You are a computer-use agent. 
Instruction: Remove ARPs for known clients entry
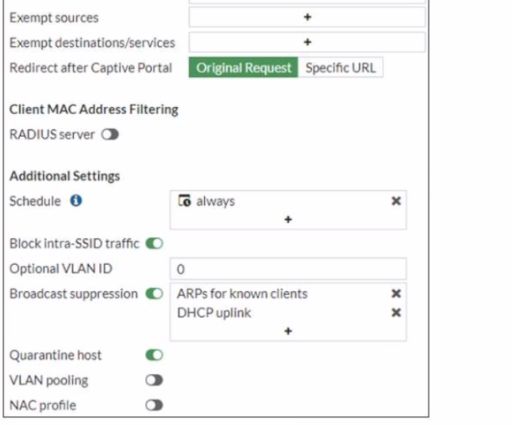click(x=396, y=293)
